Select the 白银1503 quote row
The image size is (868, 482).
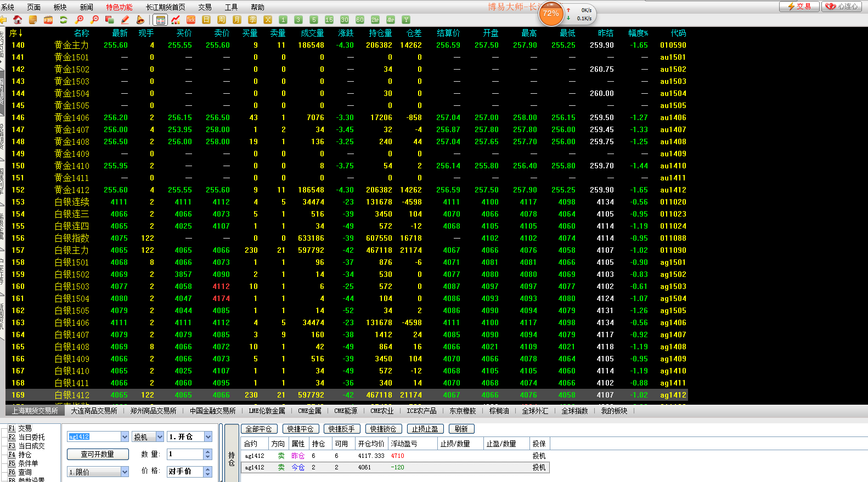[x=346, y=286]
